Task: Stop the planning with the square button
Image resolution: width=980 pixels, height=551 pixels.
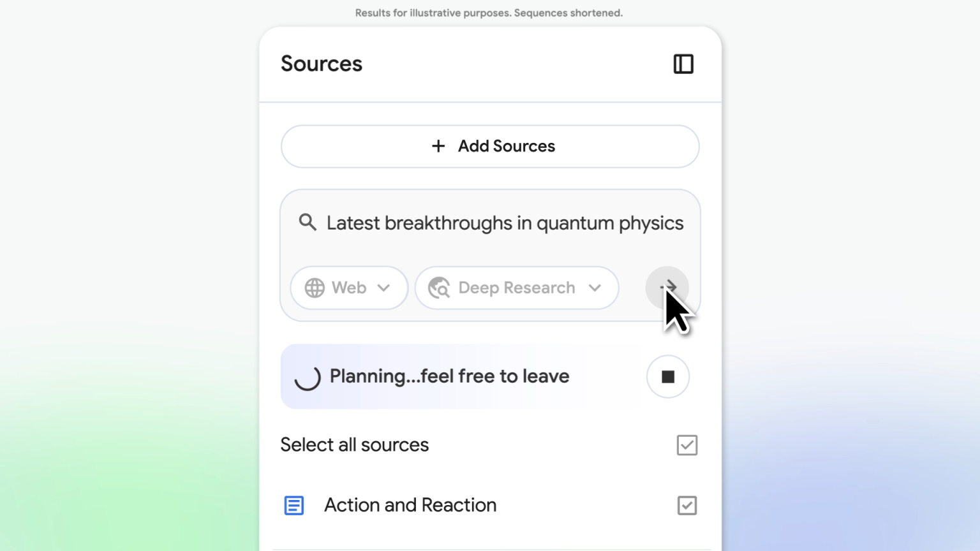Action: tap(668, 377)
